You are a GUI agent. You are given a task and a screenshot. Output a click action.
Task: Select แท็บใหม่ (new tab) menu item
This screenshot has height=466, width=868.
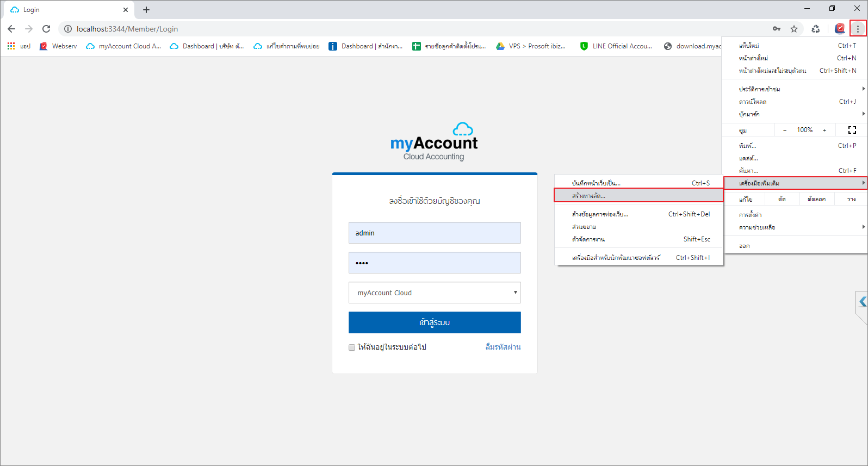pyautogui.click(x=795, y=46)
